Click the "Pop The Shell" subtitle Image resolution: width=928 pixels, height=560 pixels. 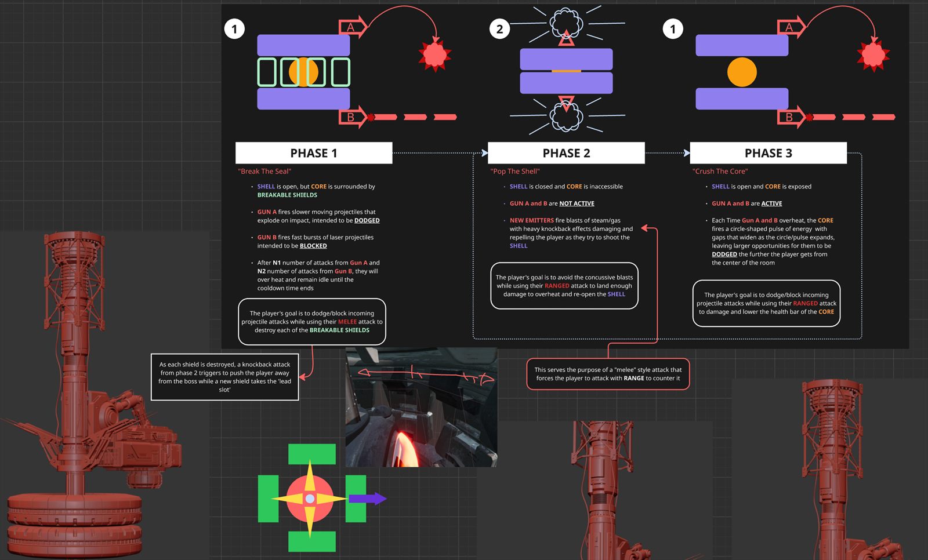(x=515, y=171)
